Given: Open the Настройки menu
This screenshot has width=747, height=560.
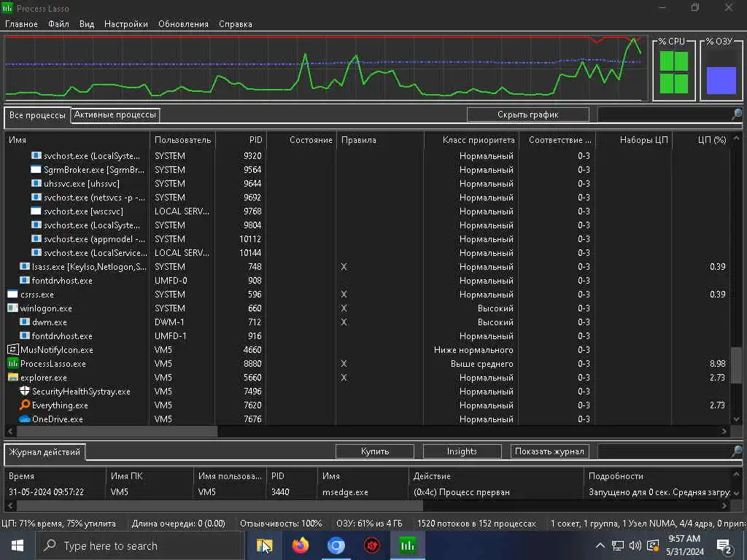Looking at the screenshot, I should tap(125, 24).
